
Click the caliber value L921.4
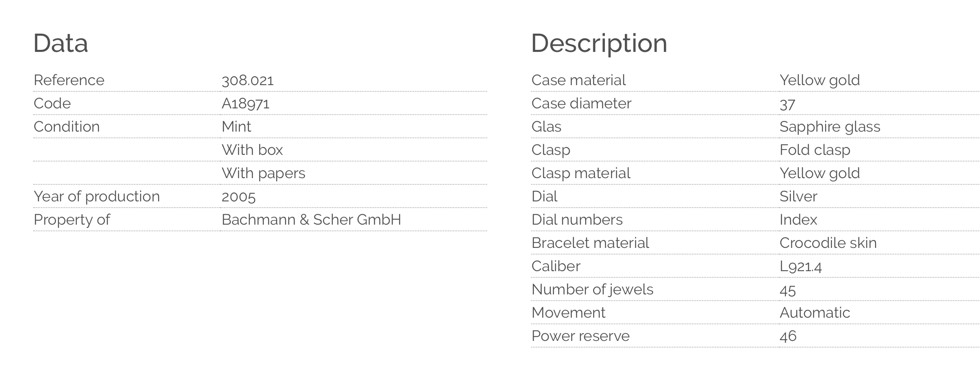click(801, 266)
